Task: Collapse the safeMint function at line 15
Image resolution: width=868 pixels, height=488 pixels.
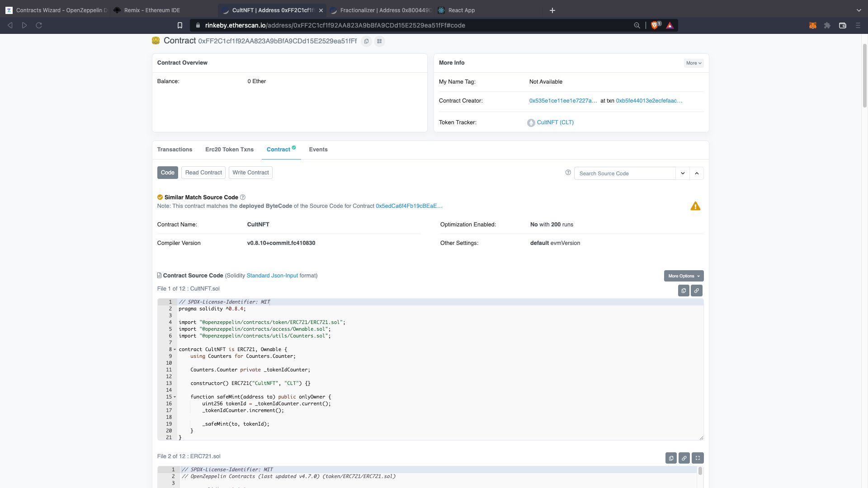Action: tap(175, 397)
